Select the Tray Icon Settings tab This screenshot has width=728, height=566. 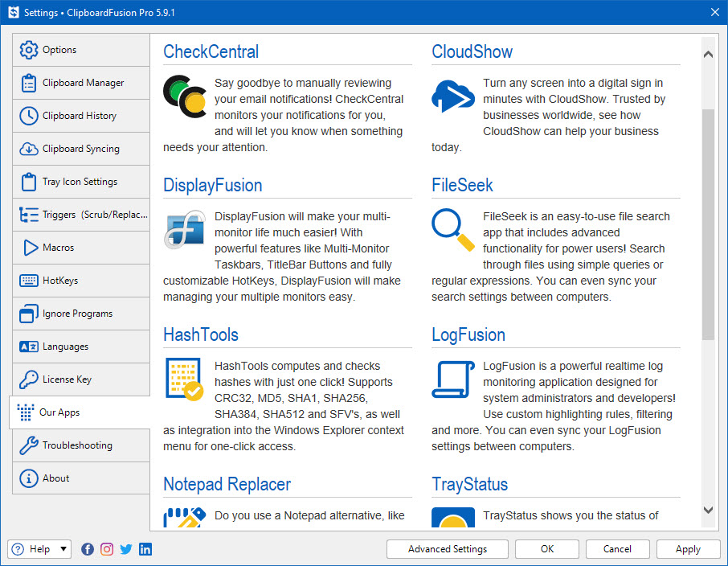pos(81,182)
